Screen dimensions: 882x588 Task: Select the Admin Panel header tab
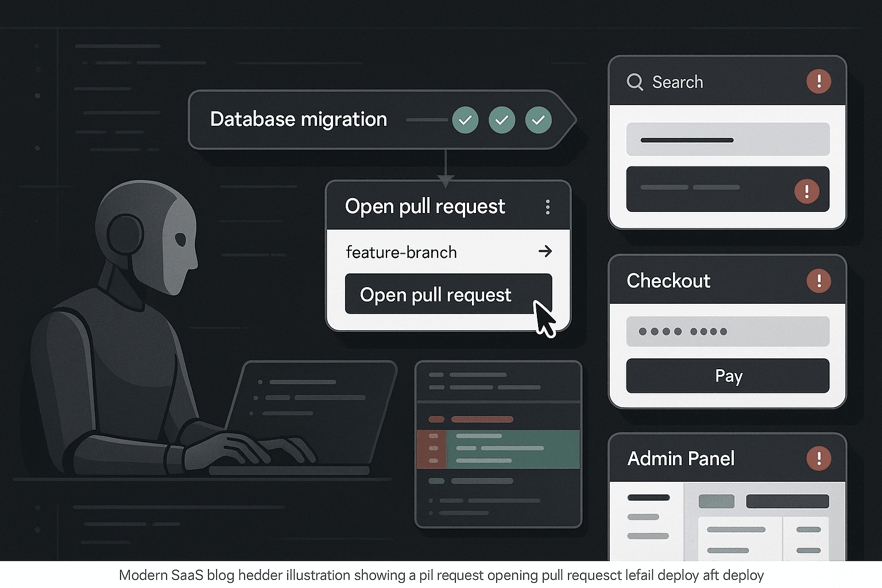(x=681, y=458)
